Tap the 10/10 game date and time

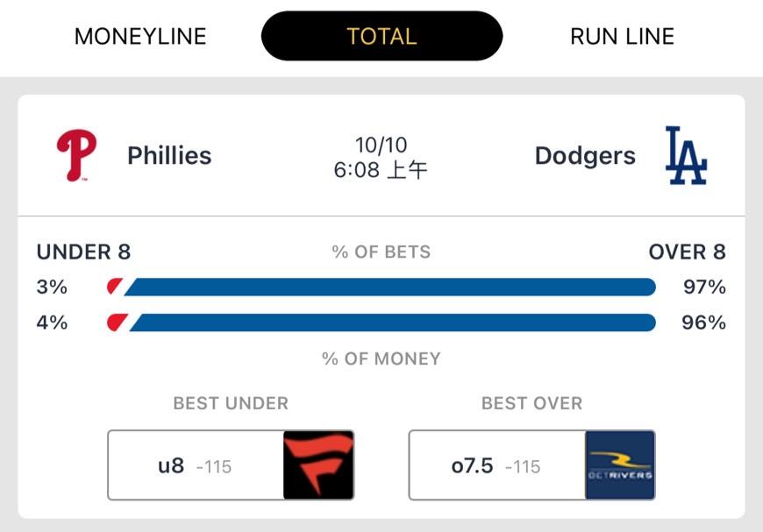coord(381,157)
